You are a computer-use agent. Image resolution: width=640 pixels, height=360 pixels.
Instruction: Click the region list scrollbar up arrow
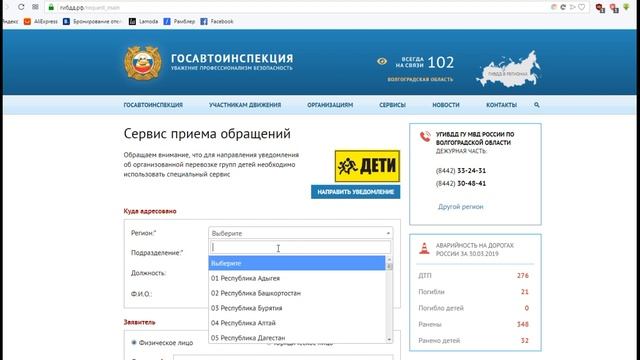(389, 260)
